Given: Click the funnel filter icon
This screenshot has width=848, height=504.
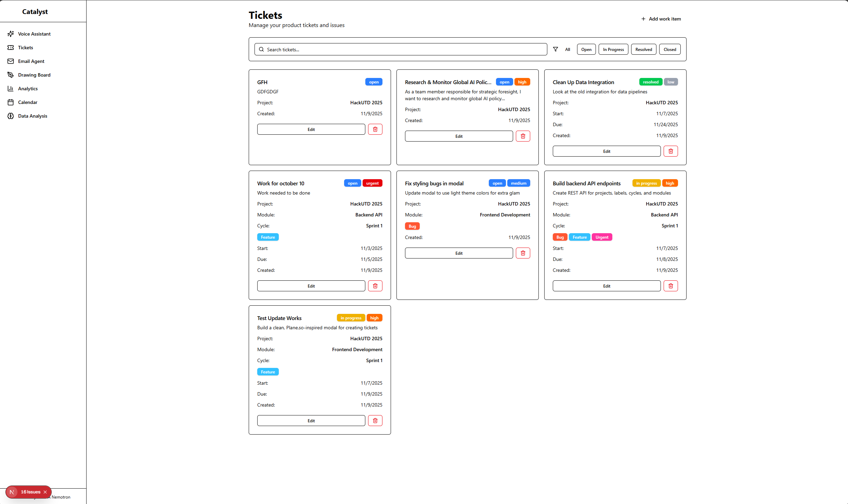Looking at the screenshot, I should pyautogui.click(x=556, y=49).
